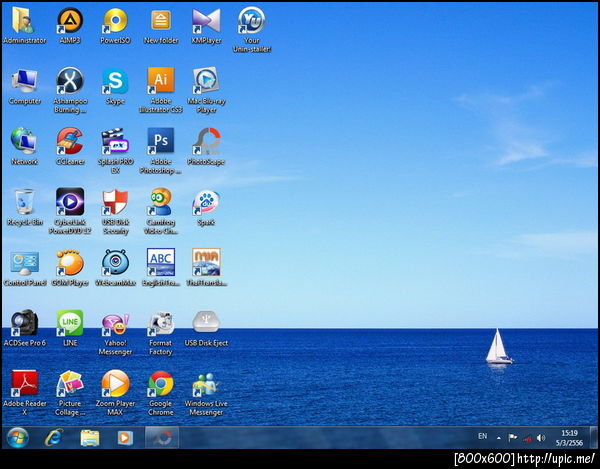Viewport: 600px width, 469px height.
Task: Open Action Center flag icon
Action: click(x=513, y=438)
